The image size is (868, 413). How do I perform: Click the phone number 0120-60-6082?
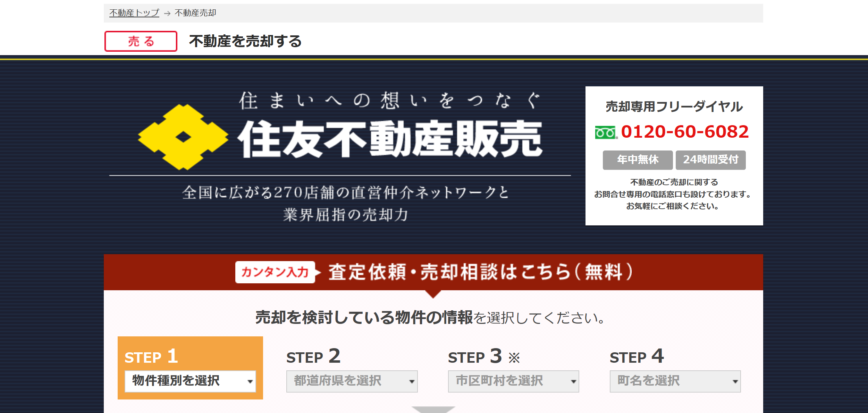tap(685, 132)
